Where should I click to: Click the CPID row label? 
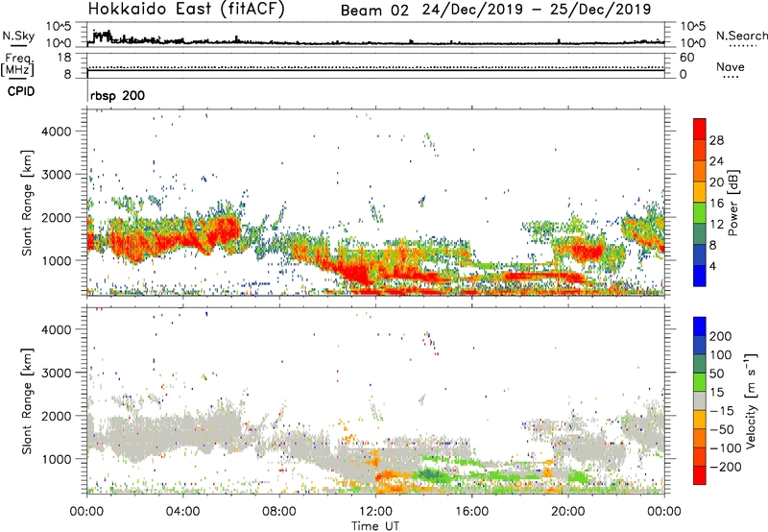pyautogui.click(x=21, y=91)
